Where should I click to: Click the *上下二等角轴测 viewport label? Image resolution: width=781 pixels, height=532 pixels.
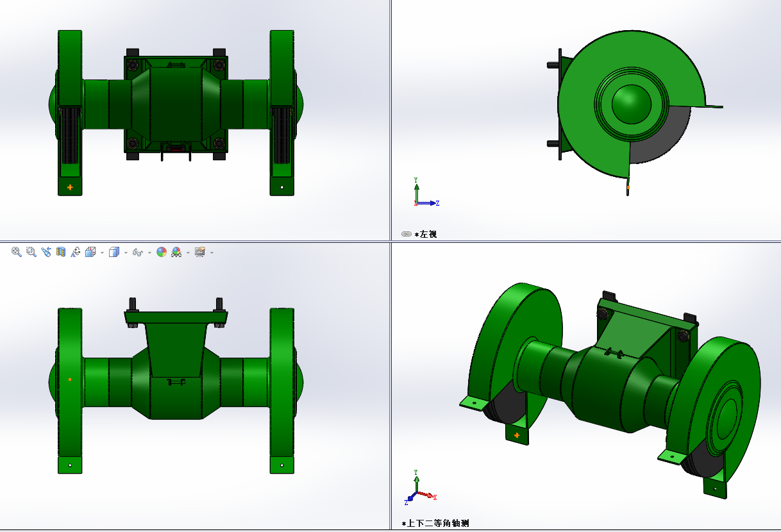(435, 523)
